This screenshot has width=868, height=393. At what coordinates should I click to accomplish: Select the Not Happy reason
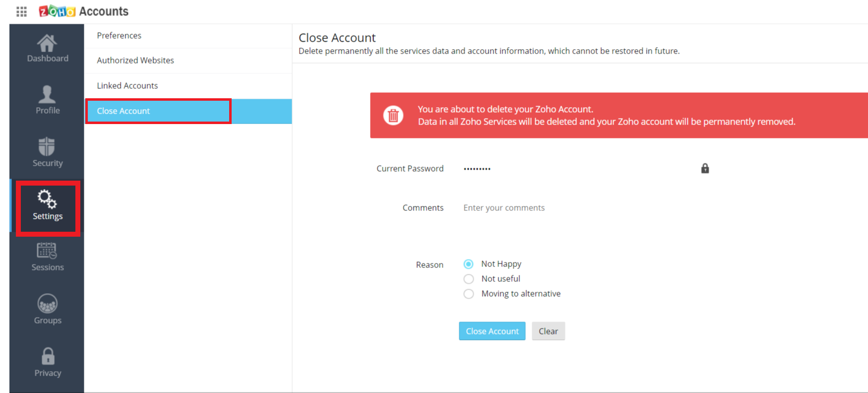pos(469,264)
